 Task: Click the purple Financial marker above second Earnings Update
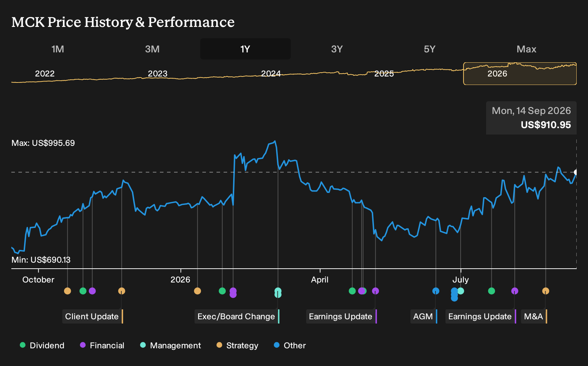click(515, 291)
